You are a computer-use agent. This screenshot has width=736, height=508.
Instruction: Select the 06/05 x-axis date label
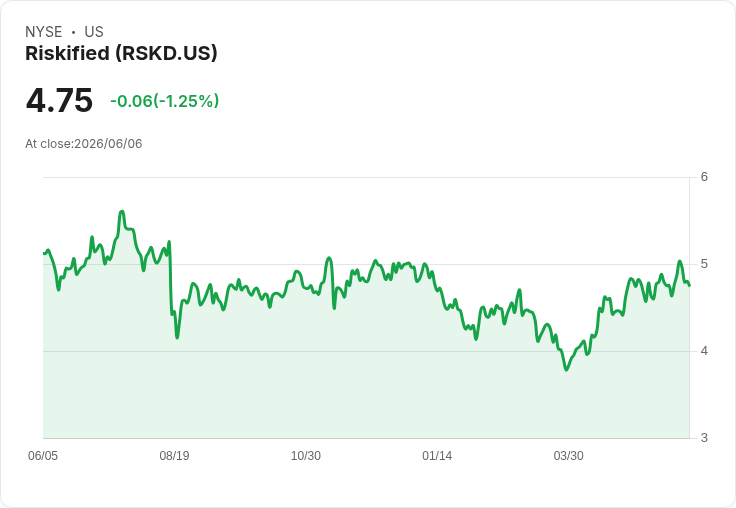tap(43, 455)
